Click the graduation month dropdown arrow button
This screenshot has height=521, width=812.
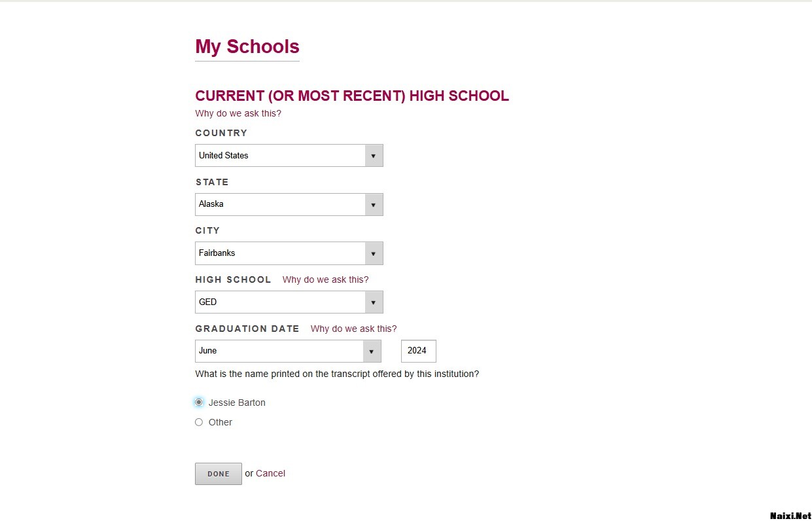[x=372, y=351]
